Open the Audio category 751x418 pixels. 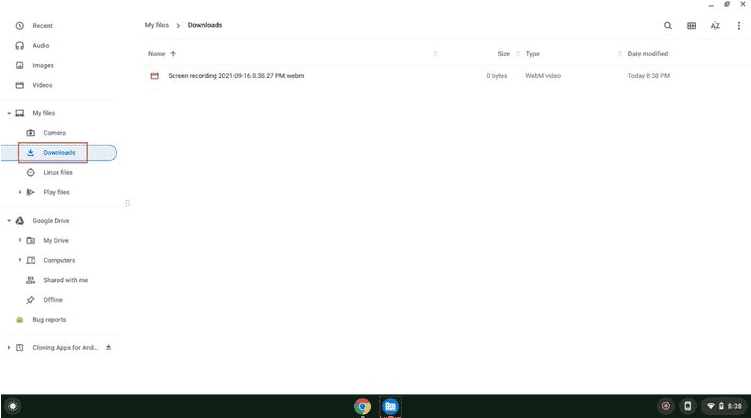(41, 45)
